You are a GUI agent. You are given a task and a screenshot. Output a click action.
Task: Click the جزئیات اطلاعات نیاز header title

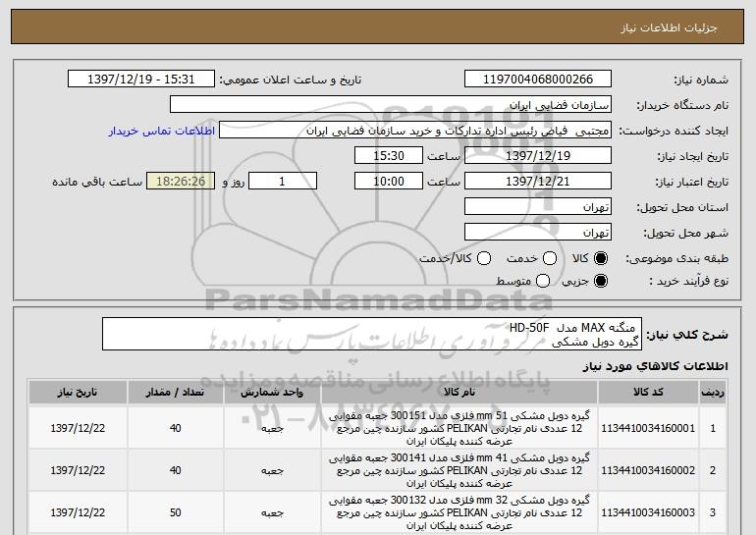point(669,27)
